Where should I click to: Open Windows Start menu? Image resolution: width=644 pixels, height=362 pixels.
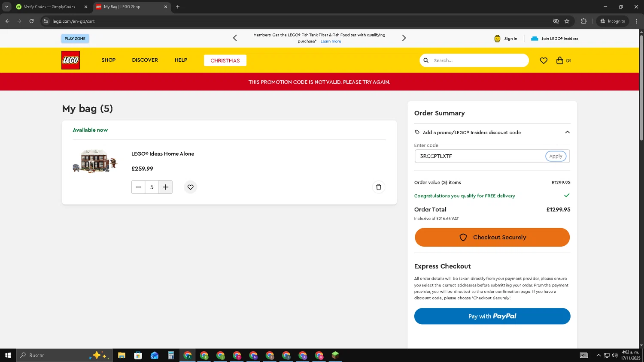point(8,355)
